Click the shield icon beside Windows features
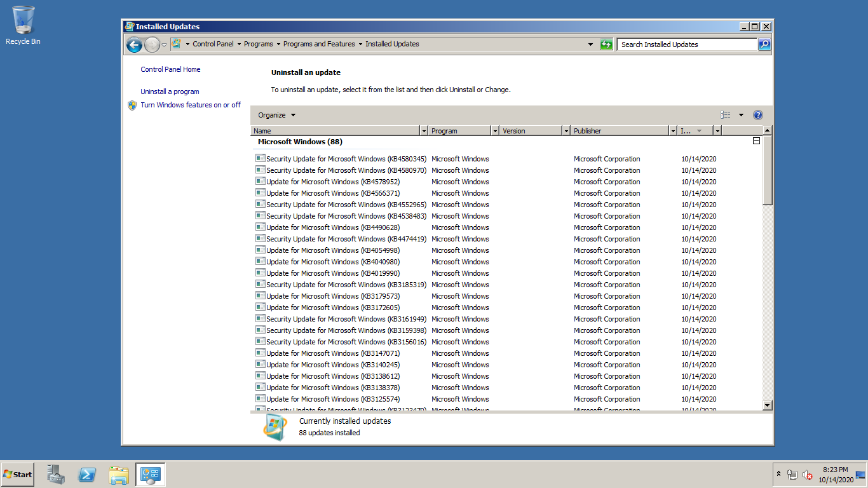The image size is (868, 488). [132, 105]
